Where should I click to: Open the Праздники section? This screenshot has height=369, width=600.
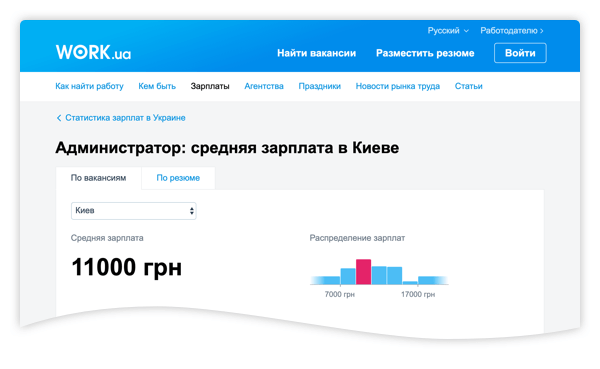[320, 86]
